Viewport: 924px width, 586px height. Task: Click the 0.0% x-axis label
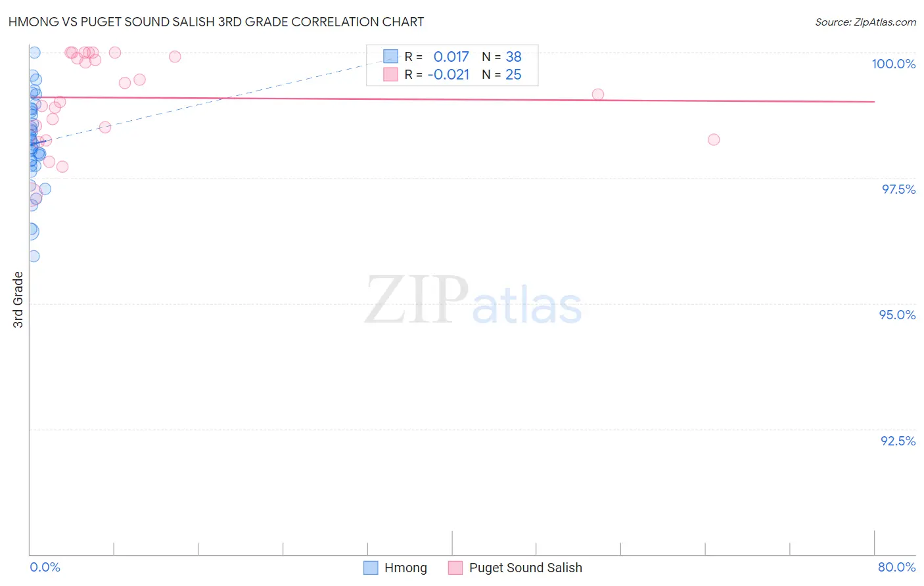point(45,567)
